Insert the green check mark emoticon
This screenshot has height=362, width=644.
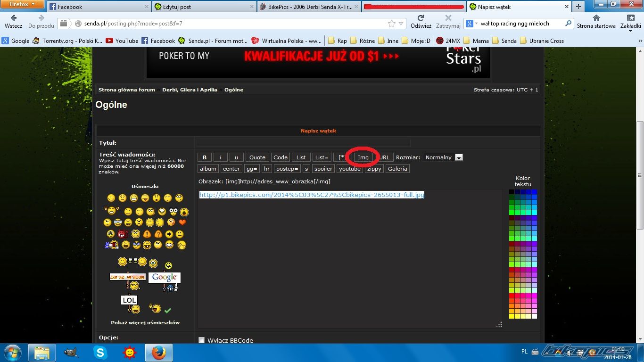[x=168, y=310]
